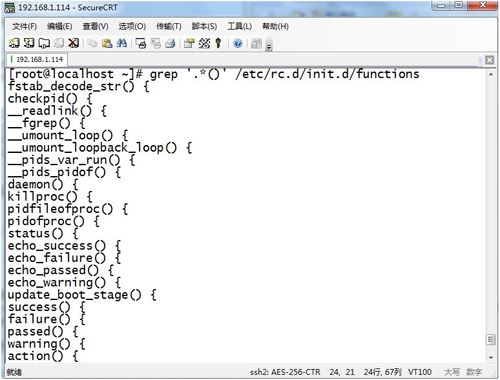The height and width of the screenshot is (380, 500).
Task: Open the 文件(F) menu
Action: (24, 26)
